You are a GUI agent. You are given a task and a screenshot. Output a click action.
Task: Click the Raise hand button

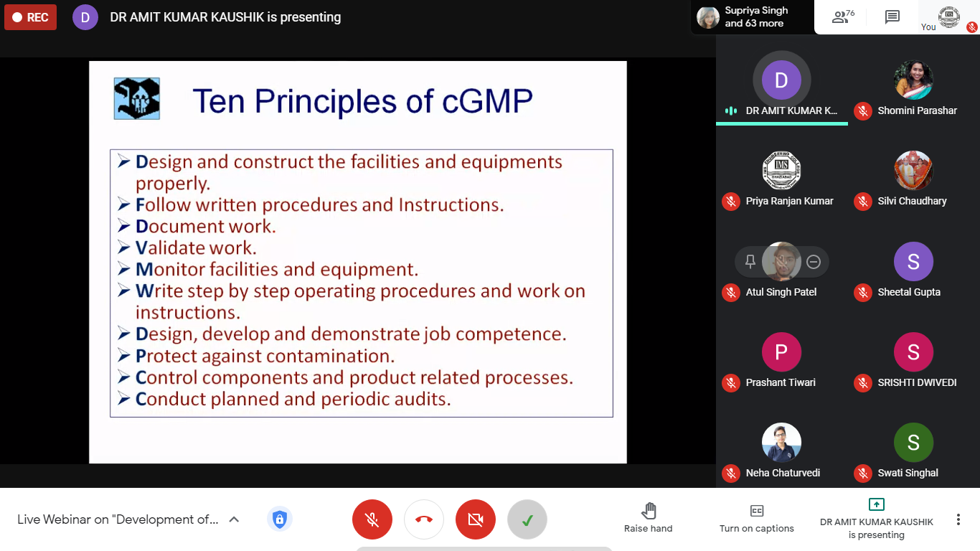(648, 519)
